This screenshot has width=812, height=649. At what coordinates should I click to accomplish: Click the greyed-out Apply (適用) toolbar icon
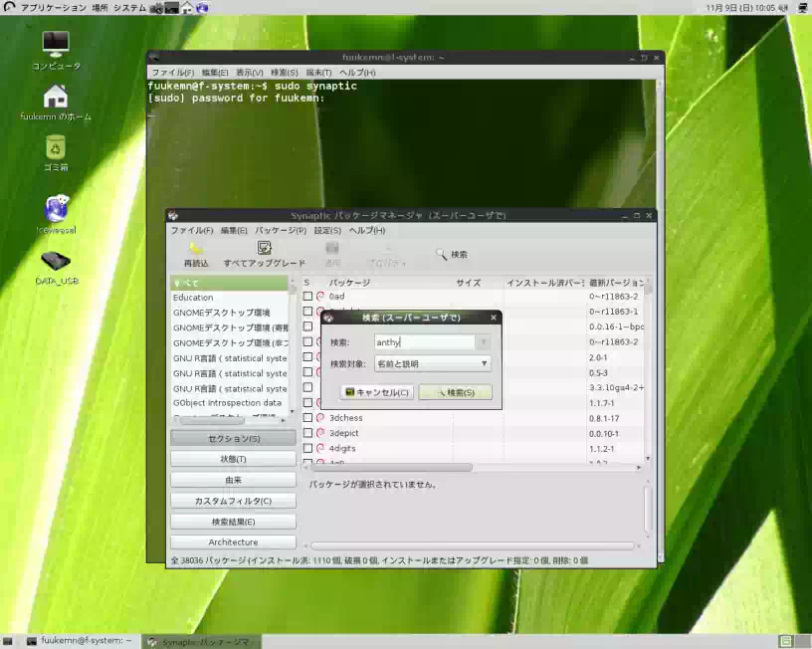point(332,248)
